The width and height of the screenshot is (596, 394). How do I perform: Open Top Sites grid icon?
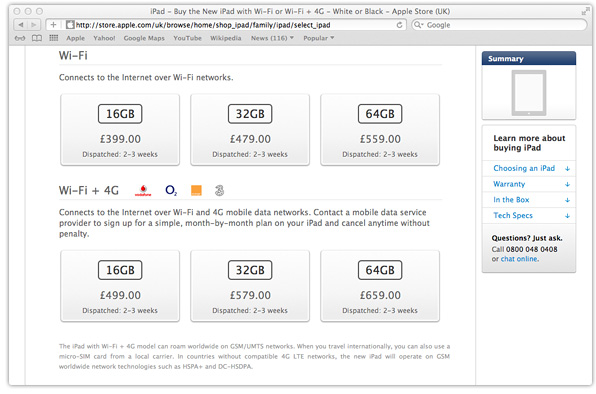[x=54, y=38]
